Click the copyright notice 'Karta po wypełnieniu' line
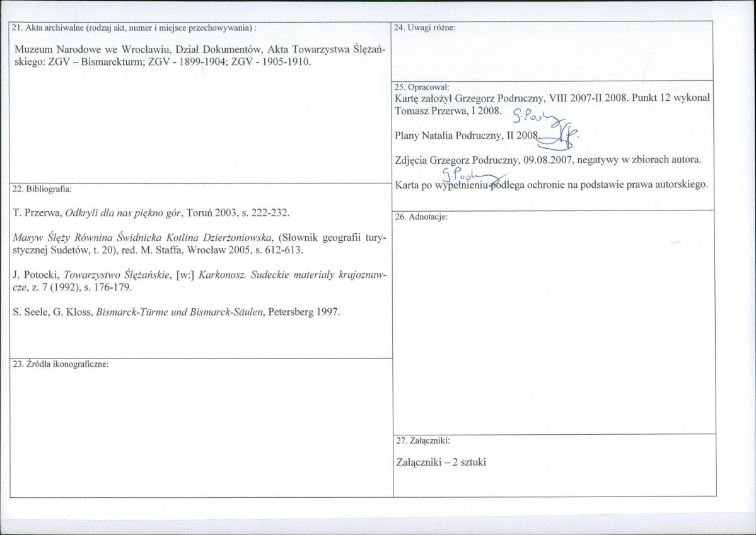This screenshot has width=756, height=535. [x=550, y=185]
